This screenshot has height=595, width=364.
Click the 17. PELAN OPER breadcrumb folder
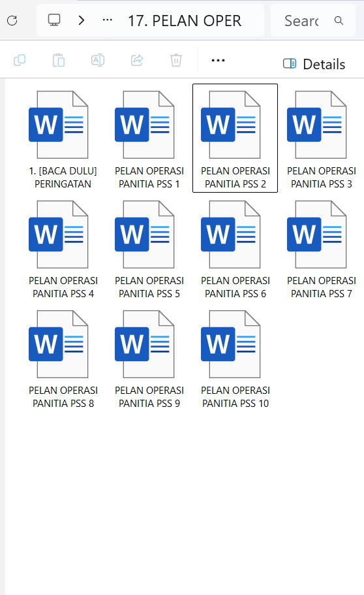(x=185, y=21)
